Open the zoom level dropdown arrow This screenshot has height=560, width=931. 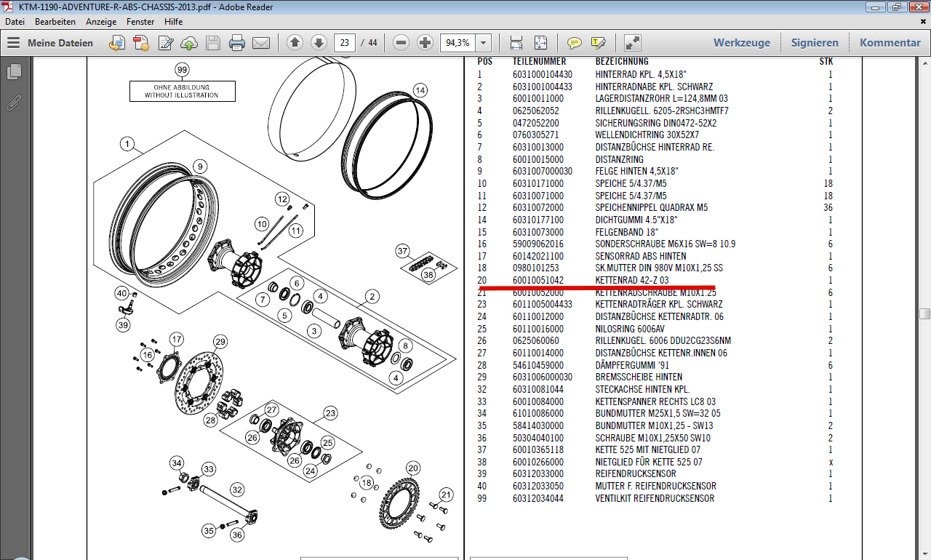click(x=483, y=43)
